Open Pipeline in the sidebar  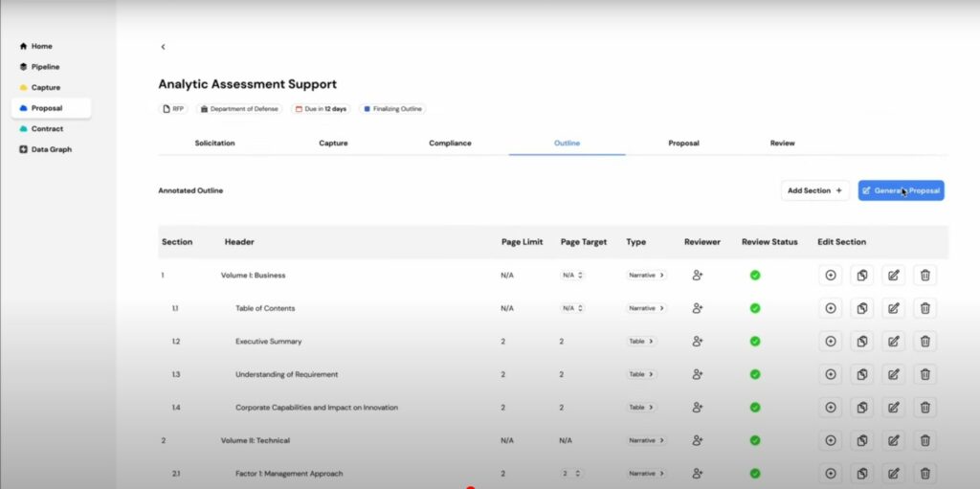pos(40,67)
